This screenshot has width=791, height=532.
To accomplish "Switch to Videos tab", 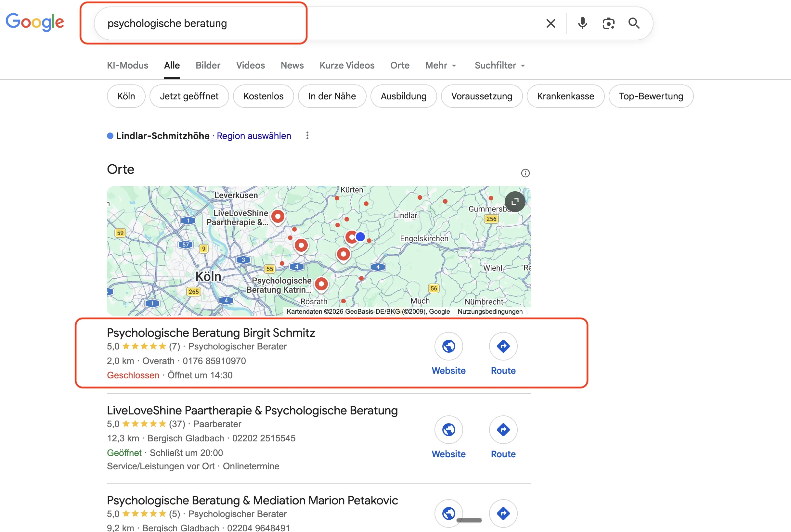I will coord(250,65).
